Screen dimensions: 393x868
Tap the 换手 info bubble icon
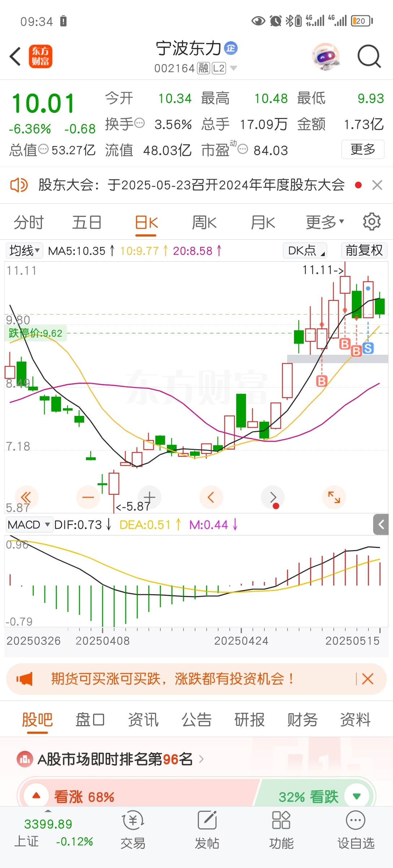click(139, 123)
